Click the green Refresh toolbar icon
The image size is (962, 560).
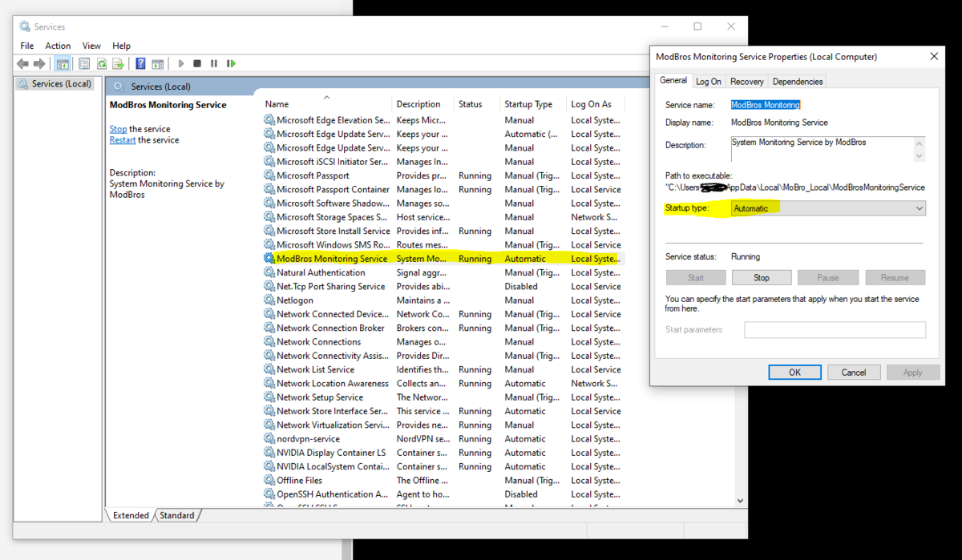tap(102, 63)
